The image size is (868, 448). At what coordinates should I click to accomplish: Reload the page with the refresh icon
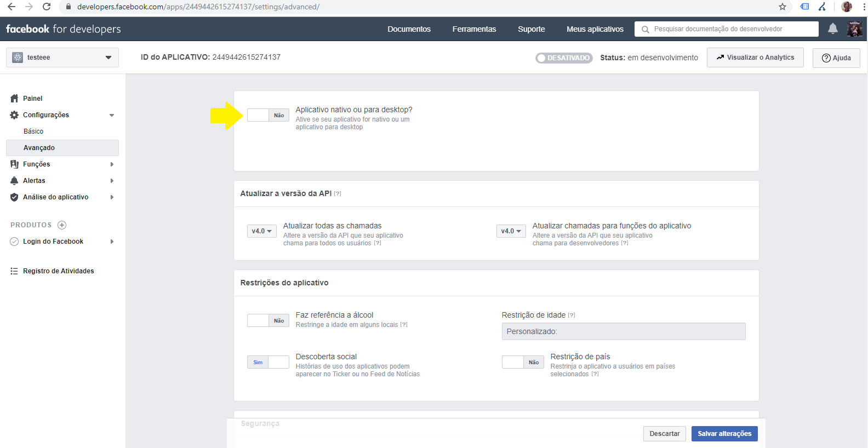click(47, 7)
